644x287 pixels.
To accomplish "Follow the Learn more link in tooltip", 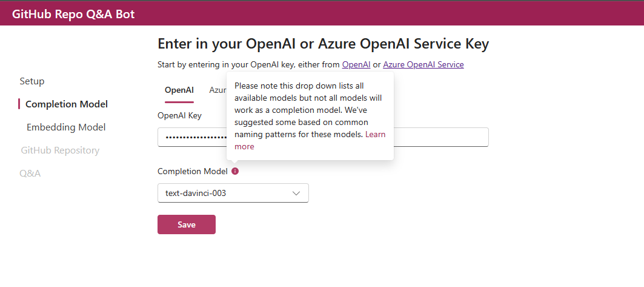I will [x=310, y=140].
